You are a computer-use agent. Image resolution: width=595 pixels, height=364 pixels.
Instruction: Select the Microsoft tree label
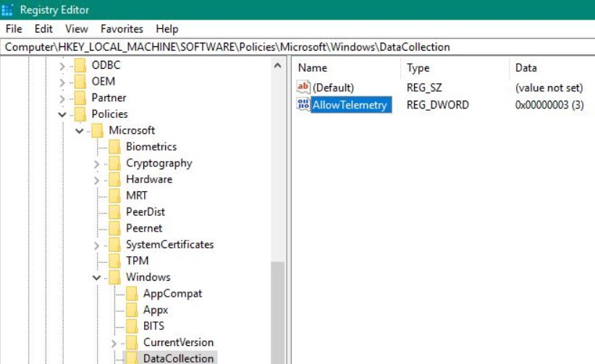[132, 130]
